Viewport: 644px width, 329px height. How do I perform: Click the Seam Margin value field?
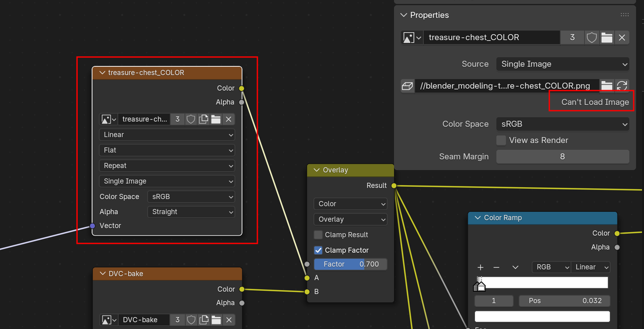coord(562,157)
